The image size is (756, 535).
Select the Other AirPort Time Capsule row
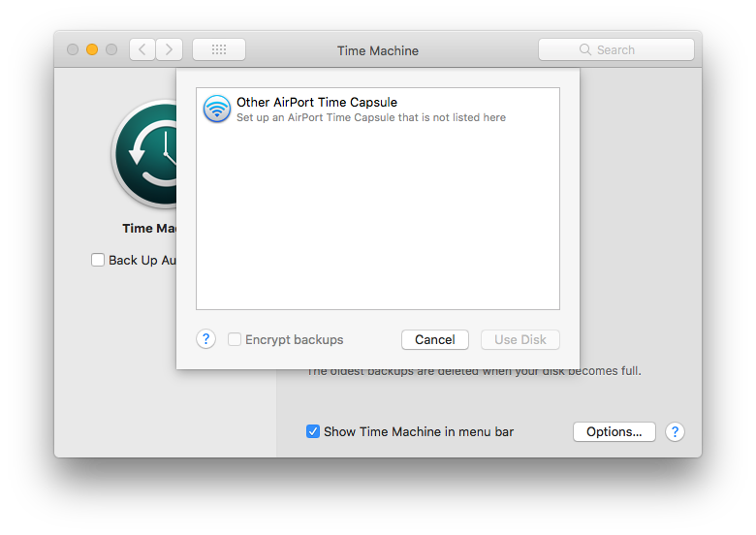pos(378,110)
